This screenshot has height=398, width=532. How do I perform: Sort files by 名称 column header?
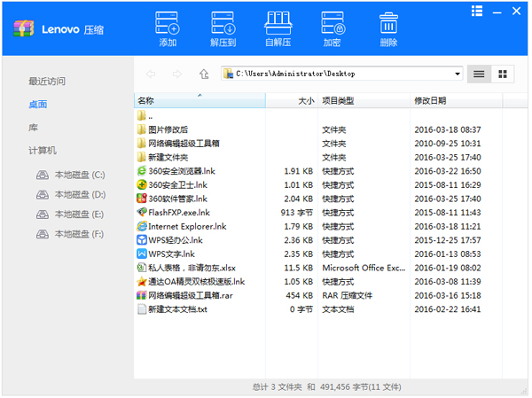pos(146,101)
